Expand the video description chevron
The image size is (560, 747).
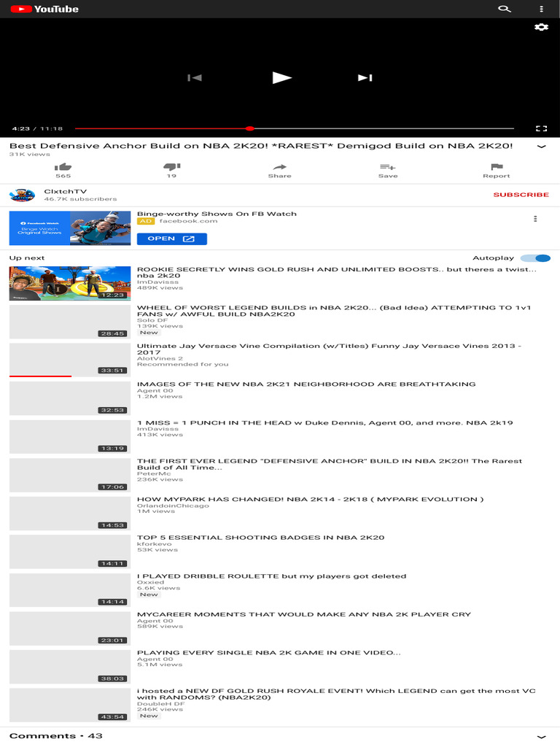tap(542, 147)
